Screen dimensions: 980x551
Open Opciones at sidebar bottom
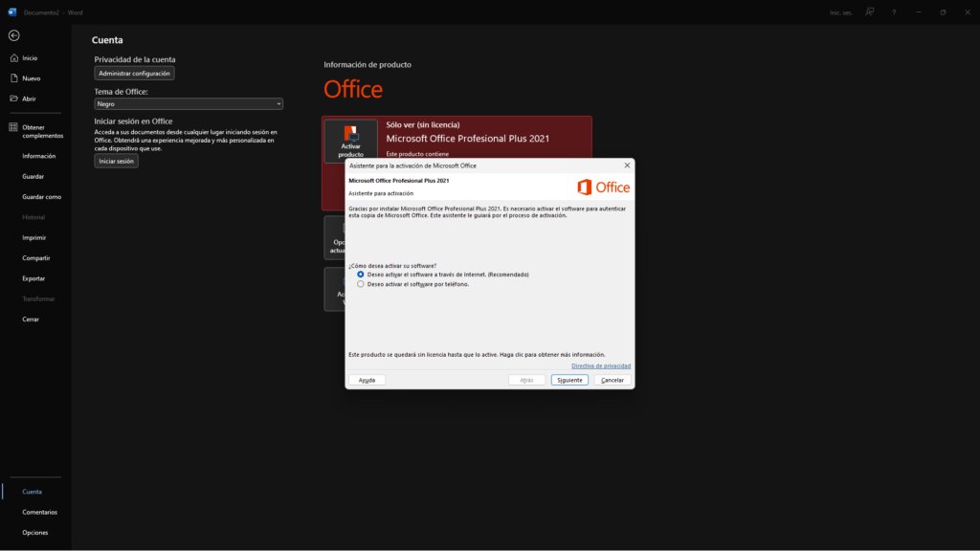[x=35, y=533]
